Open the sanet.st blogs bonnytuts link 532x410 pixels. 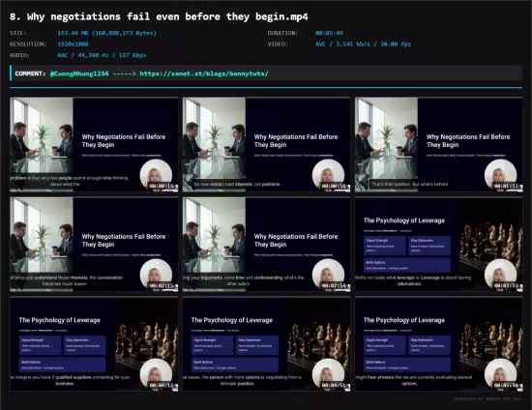point(204,73)
